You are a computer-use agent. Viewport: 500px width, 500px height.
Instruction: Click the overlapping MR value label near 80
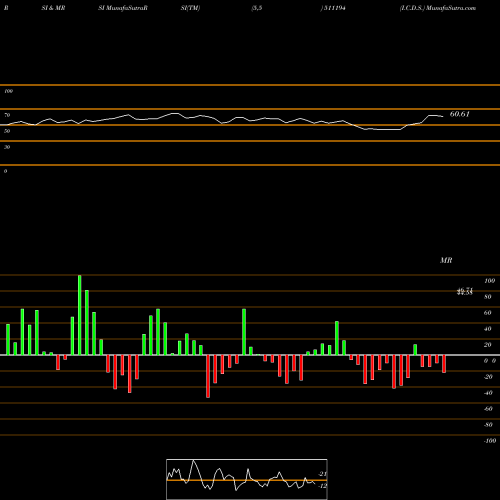[465, 291]
